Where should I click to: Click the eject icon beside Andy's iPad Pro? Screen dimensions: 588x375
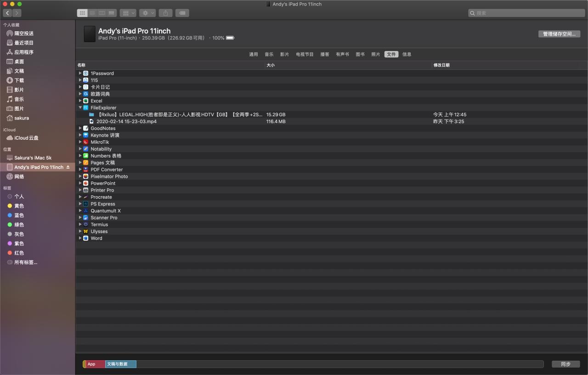[x=68, y=167]
